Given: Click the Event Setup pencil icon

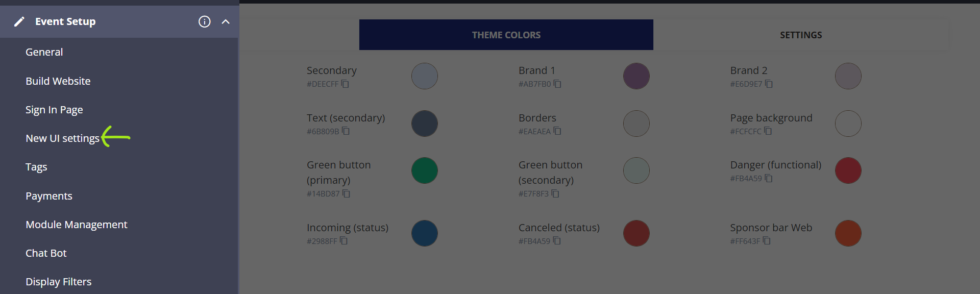Looking at the screenshot, I should [x=19, y=21].
